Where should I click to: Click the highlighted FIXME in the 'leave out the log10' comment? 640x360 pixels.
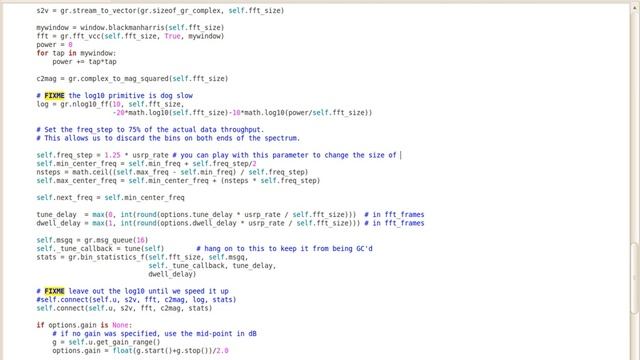click(x=54, y=291)
